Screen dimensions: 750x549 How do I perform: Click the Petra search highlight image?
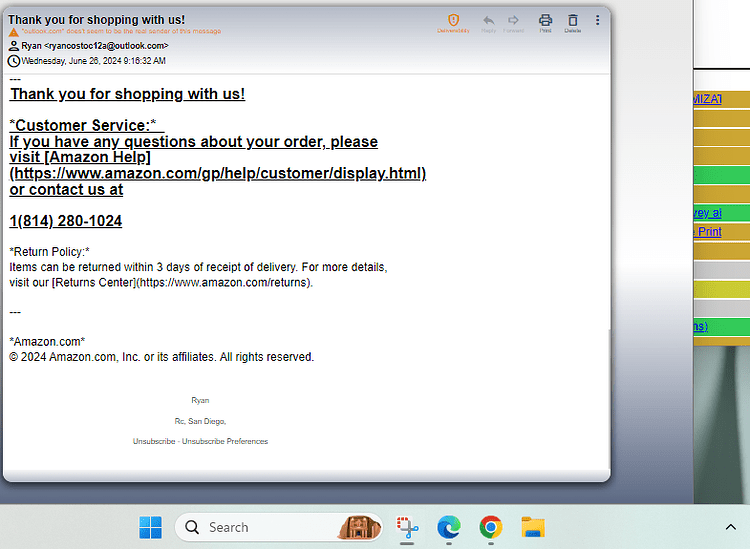[x=359, y=527]
